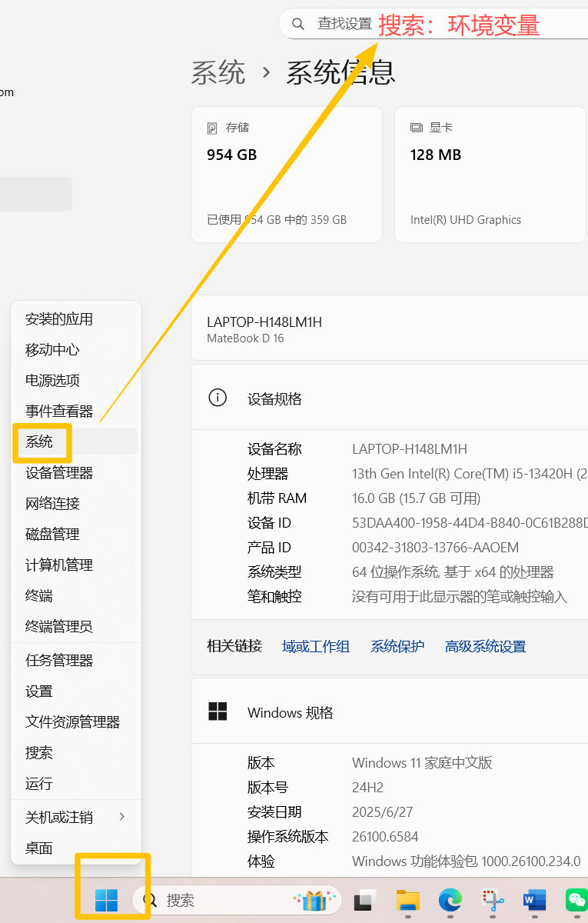Select 安装的应用 in the context menu

click(76, 318)
